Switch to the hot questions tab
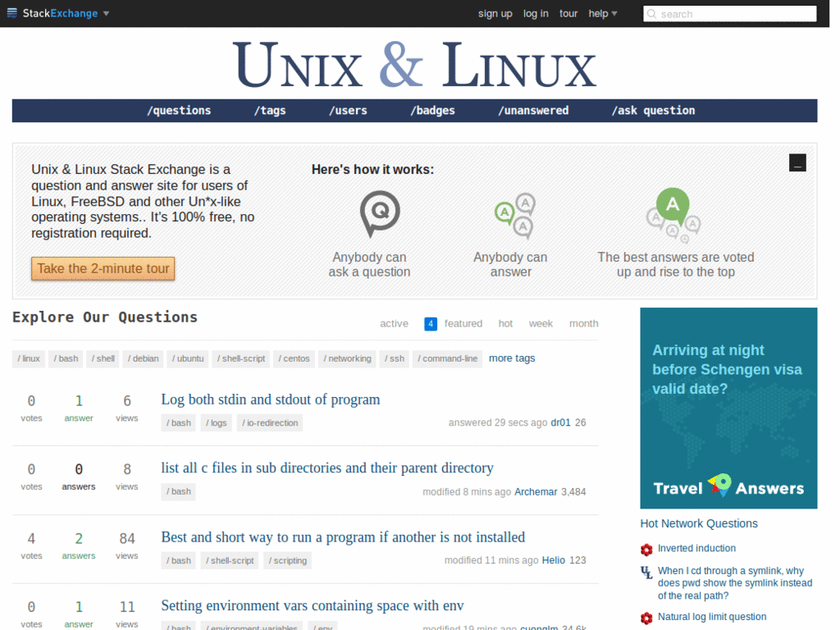840x630 pixels. [505, 323]
